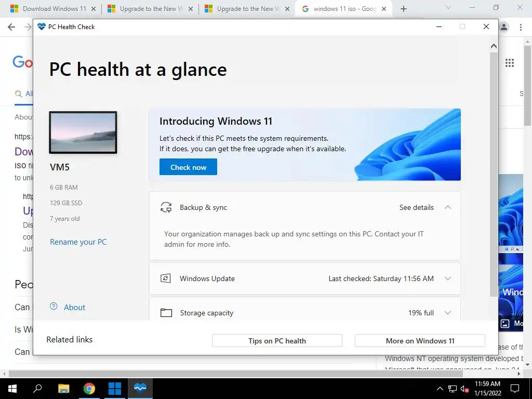The image size is (532, 399).
Task: Click the Storage capacity folder icon
Action: [x=166, y=312]
